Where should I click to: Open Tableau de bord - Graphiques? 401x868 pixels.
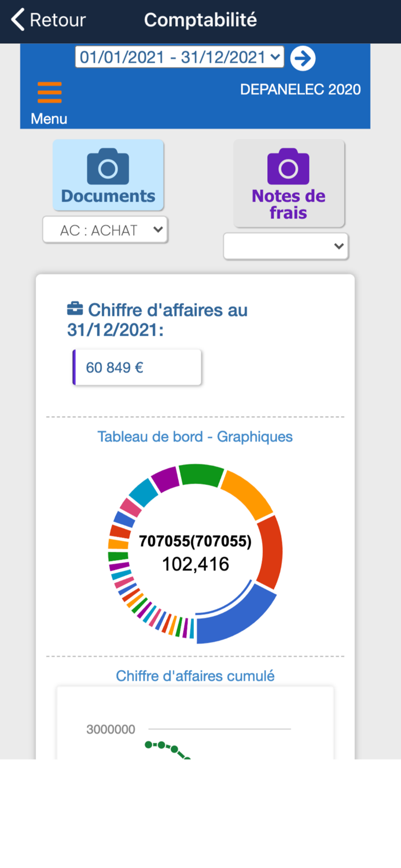195,436
